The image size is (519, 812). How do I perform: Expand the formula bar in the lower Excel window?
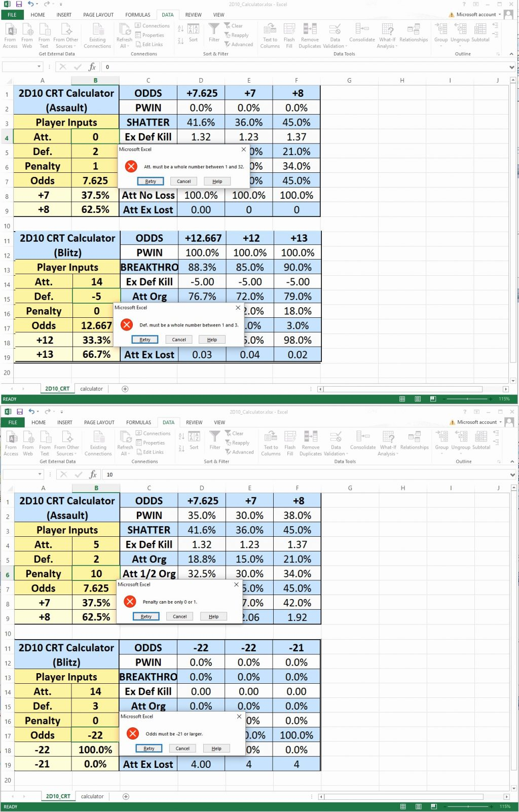pos(512,475)
